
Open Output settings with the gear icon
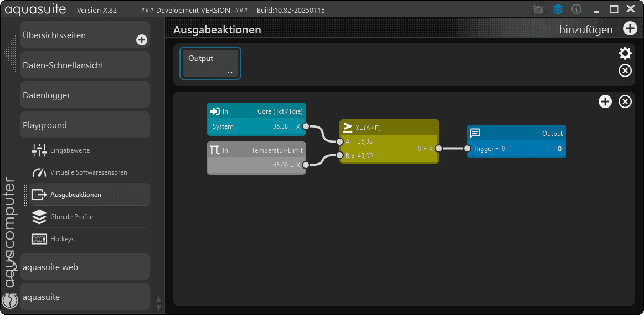625,53
